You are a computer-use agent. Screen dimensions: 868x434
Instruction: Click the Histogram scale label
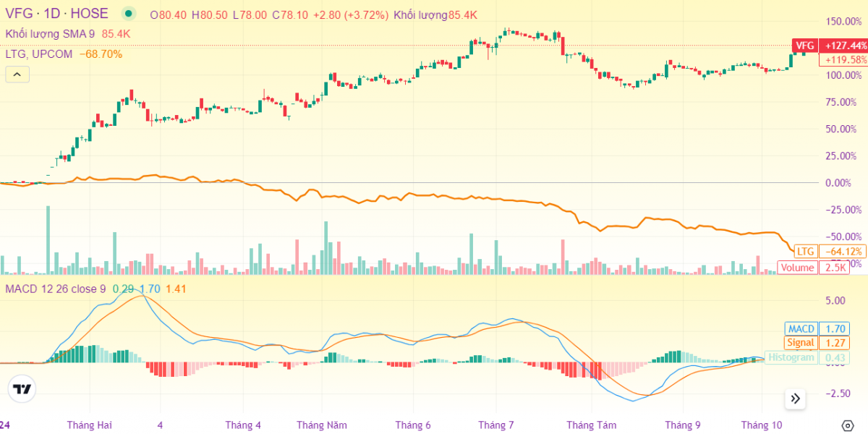[x=791, y=357]
